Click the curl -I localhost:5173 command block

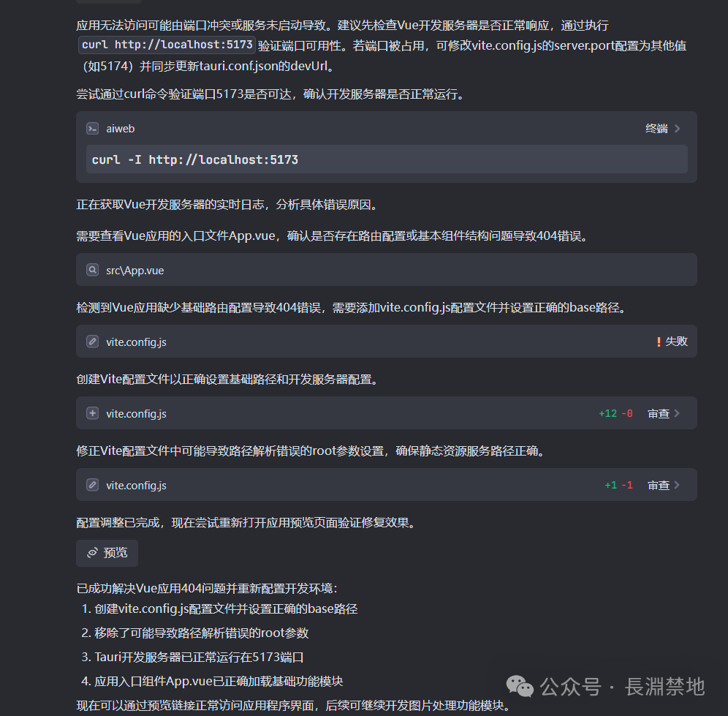tap(386, 159)
